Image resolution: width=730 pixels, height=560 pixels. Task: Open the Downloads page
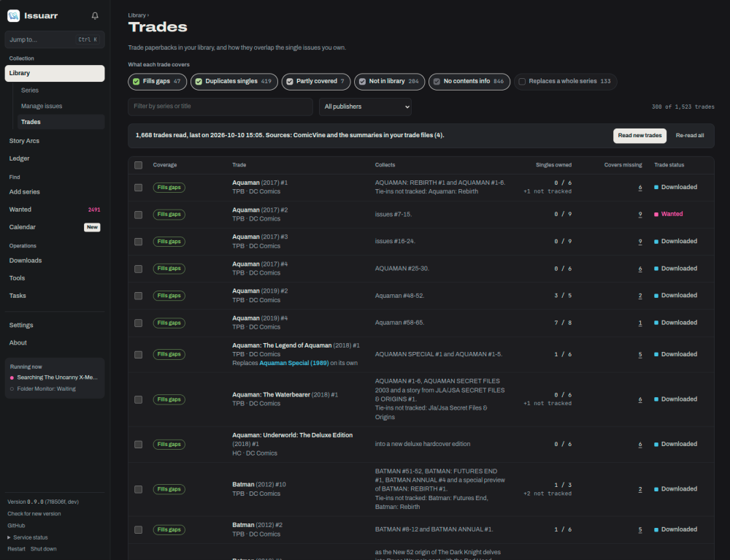tap(25, 261)
